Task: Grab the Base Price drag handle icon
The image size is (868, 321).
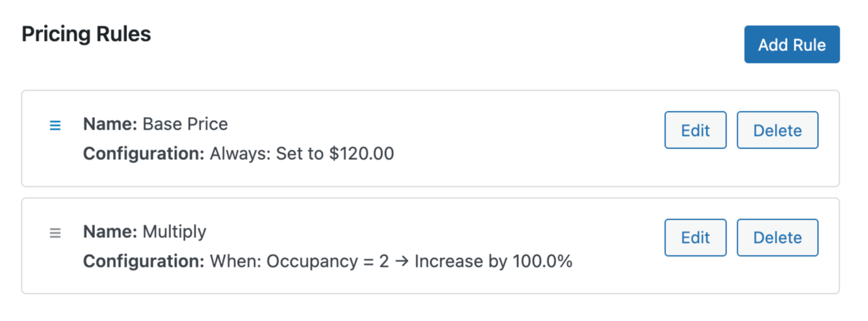Action: click(x=55, y=126)
